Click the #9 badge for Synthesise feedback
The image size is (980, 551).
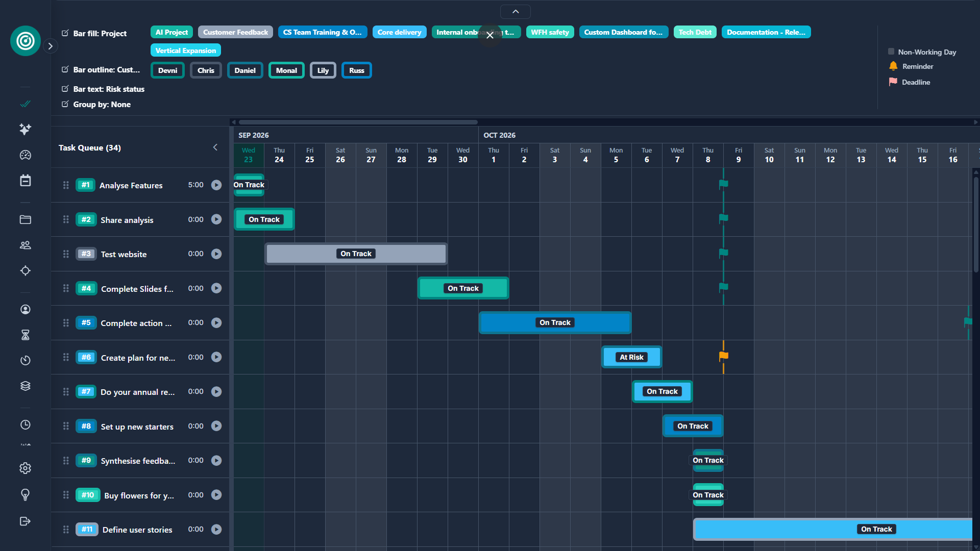86,460
